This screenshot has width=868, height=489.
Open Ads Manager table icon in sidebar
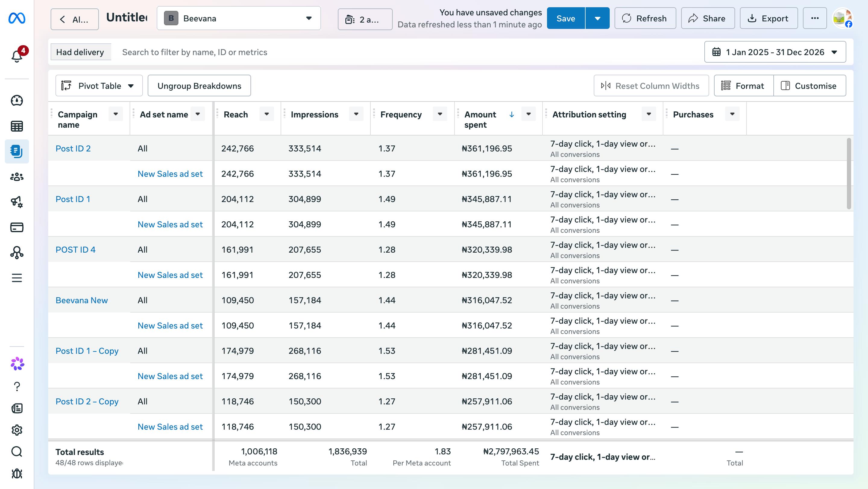click(17, 126)
